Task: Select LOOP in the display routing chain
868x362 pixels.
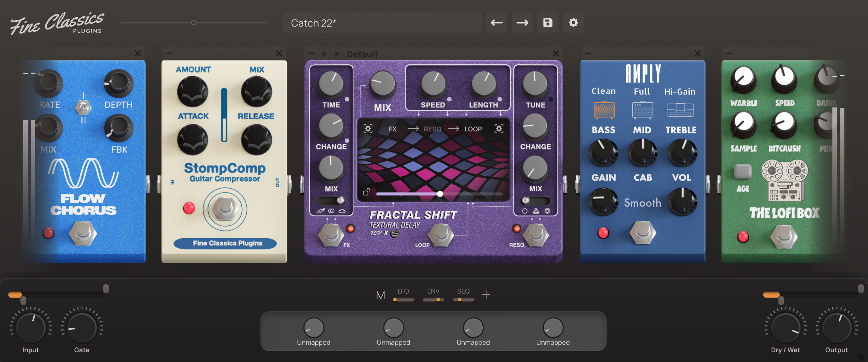Action: point(473,129)
